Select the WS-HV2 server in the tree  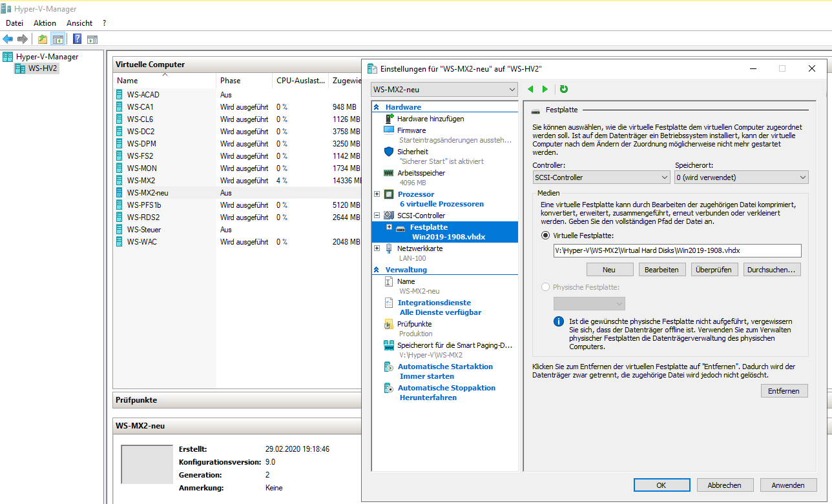[x=43, y=68]
